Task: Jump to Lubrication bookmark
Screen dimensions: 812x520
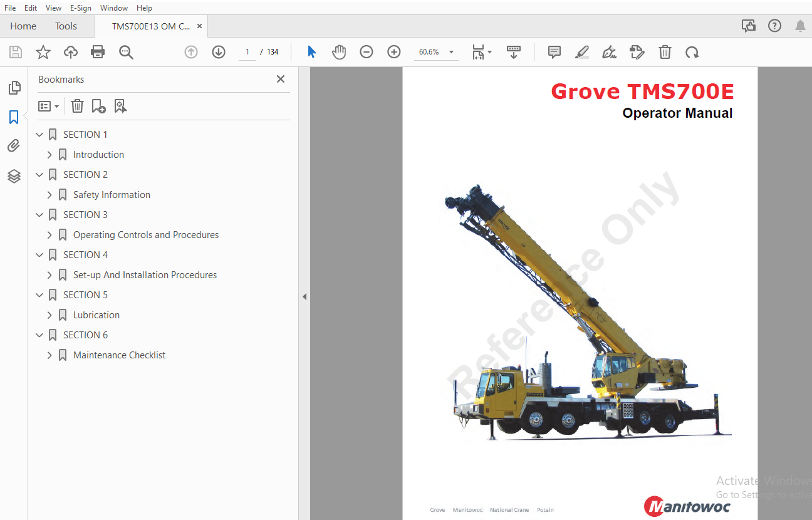Action: [x=96, y=315]
